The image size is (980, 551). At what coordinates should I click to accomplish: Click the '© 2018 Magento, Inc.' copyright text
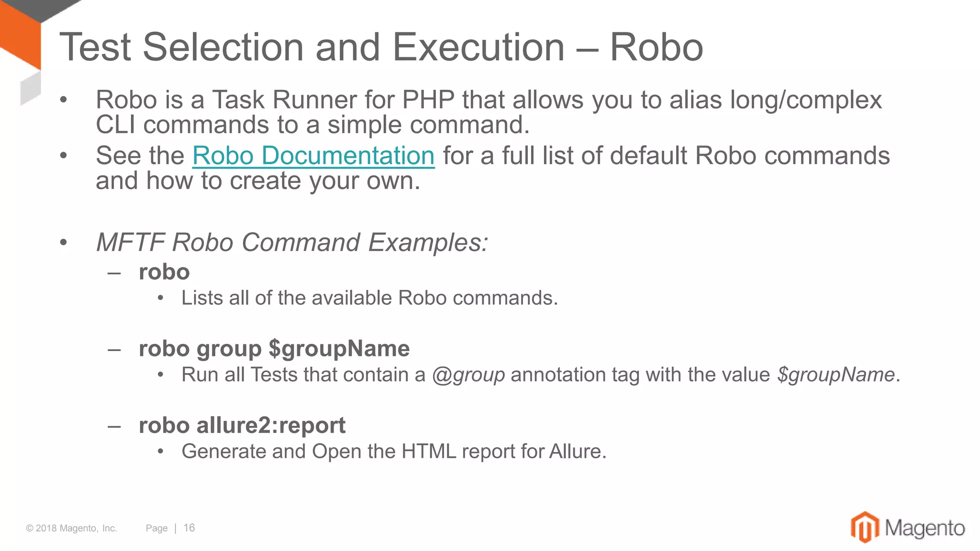[x=71, y=528]
